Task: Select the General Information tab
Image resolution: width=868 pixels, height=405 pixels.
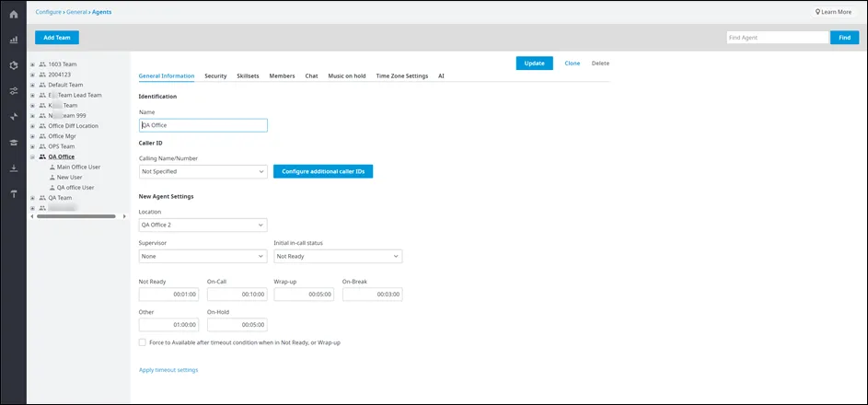Action: pos(167,75)
